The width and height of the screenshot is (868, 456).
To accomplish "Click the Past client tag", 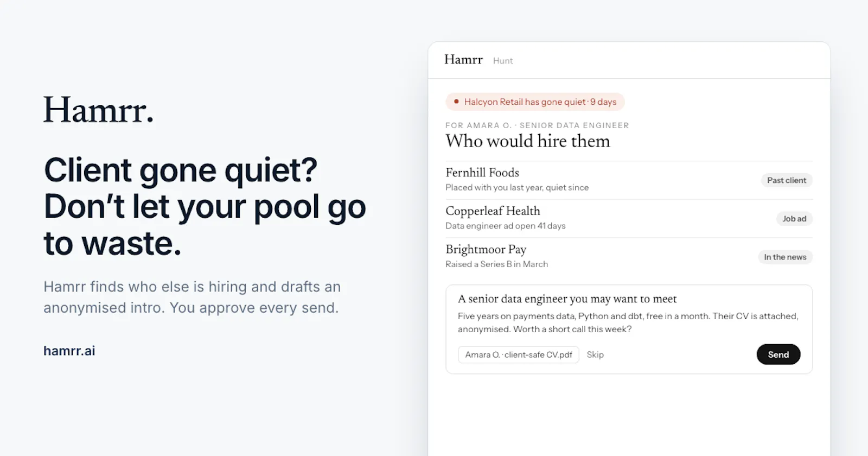I will (787, 180).
